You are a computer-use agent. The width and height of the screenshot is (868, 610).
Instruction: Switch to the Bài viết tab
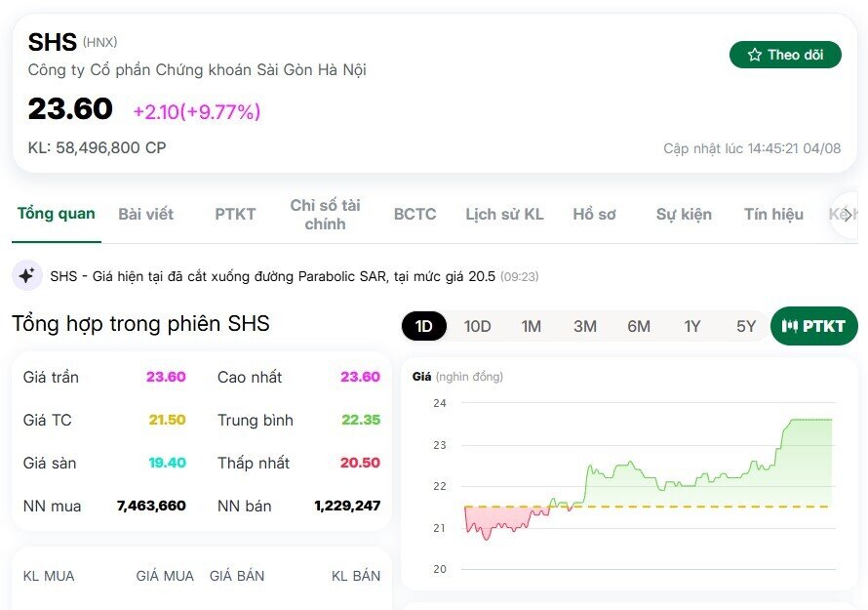(146, 214)
